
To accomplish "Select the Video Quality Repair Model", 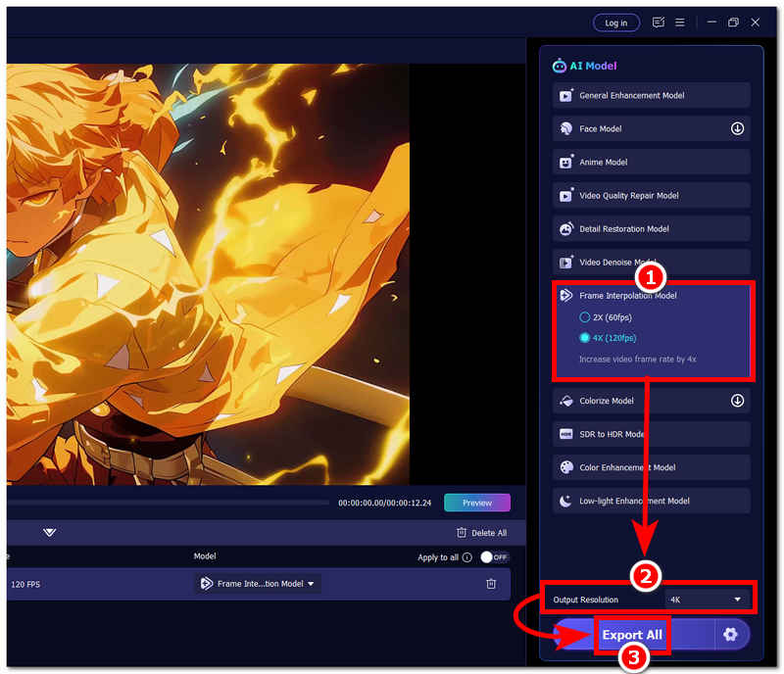I will pyautogui.click(x=651, y=195).
